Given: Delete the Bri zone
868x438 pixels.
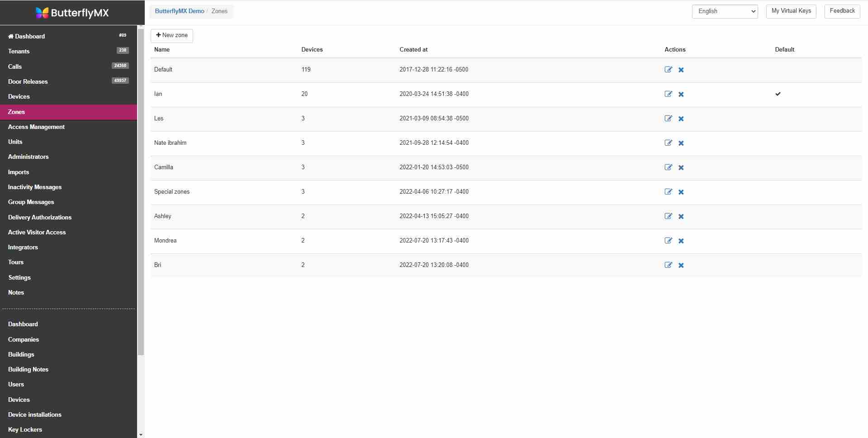Looking at the screenshot, I should click(x=681, y=265).
